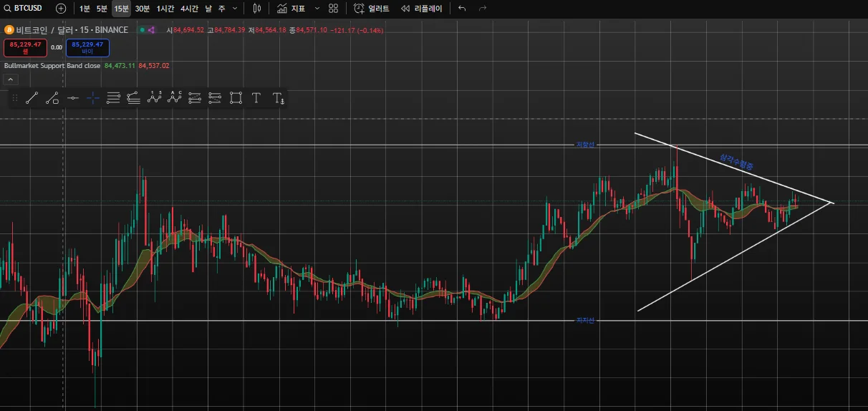Click the close price value 84,571.10
The height and width of the screenshot is (411, 868).
click(x=312, y=30)
